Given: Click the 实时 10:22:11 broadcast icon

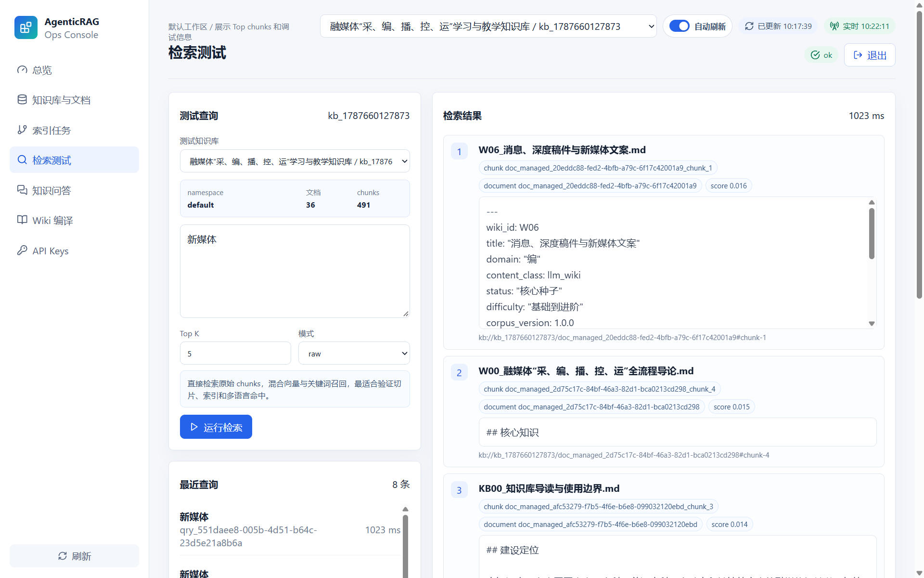Looking at the screenshot, I should [834, 26].
